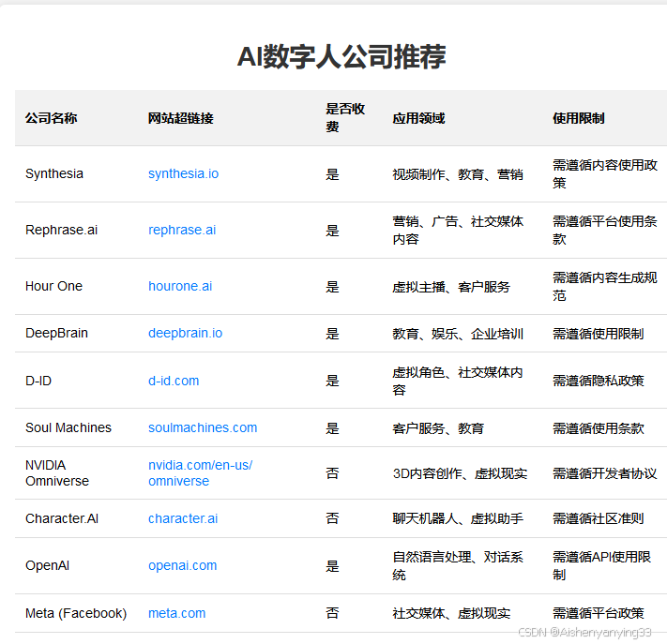667x644 pixels.
Task: Select the NVIDIA Omniverse name cell
Action: [x=57, y=472]
